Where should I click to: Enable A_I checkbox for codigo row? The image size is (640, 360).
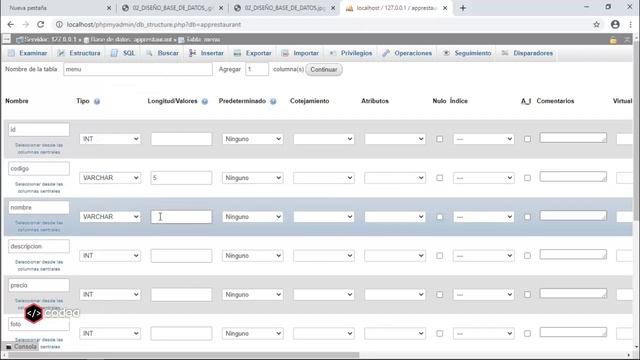tap(527, 178)
